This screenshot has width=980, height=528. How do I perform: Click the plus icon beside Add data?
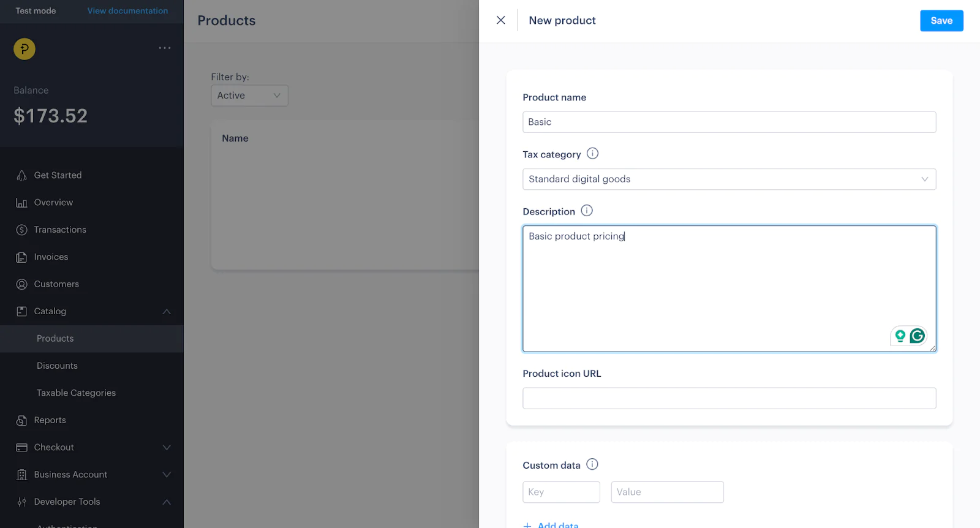(527, 525)
